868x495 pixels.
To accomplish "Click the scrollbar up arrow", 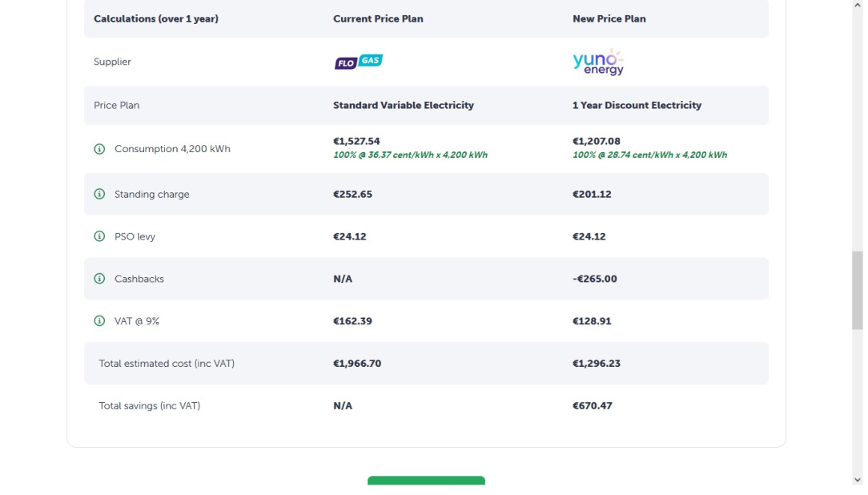I will point(858,5).
